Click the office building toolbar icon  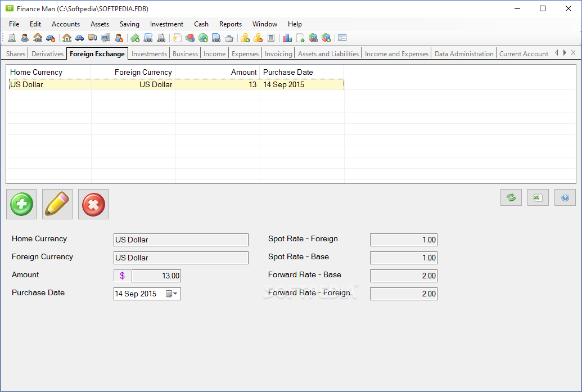point(12,38)
